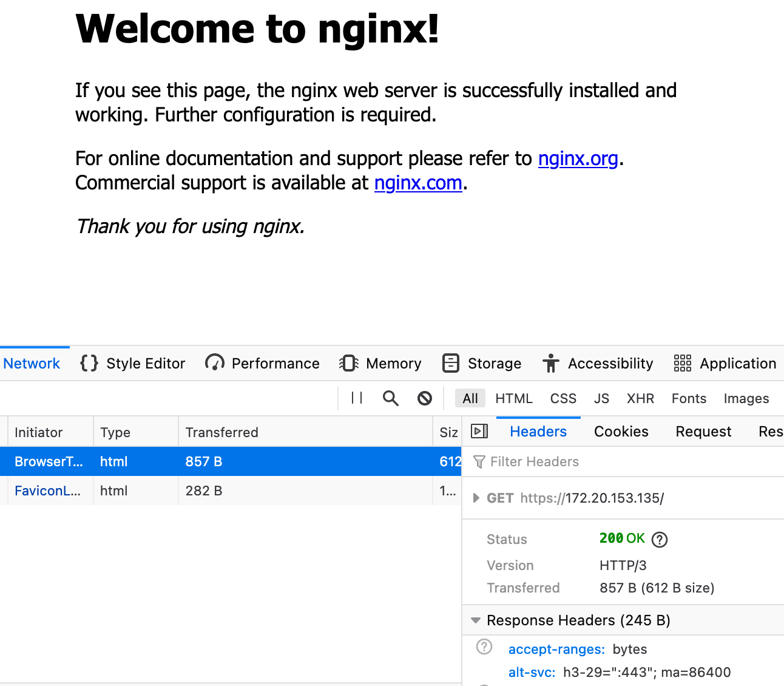The height and width of the screenshot is (686, 784).
Task: Click the FaviconL... initiator link
Action: (x=47, y=491)
